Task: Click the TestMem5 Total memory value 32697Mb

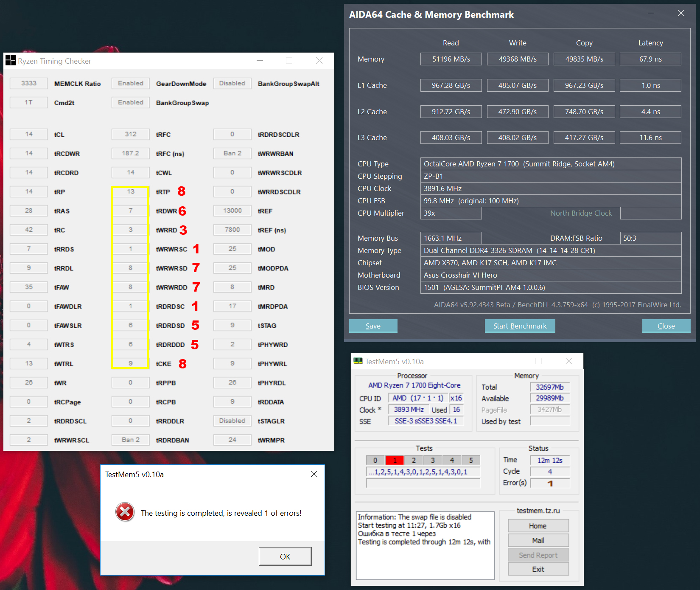Action: pos(550,387)
